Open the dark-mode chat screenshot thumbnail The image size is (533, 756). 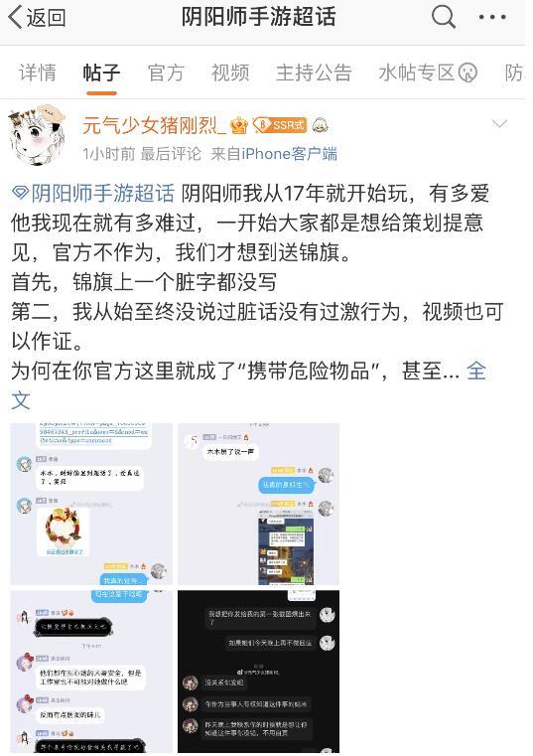[x=258, y=672]
